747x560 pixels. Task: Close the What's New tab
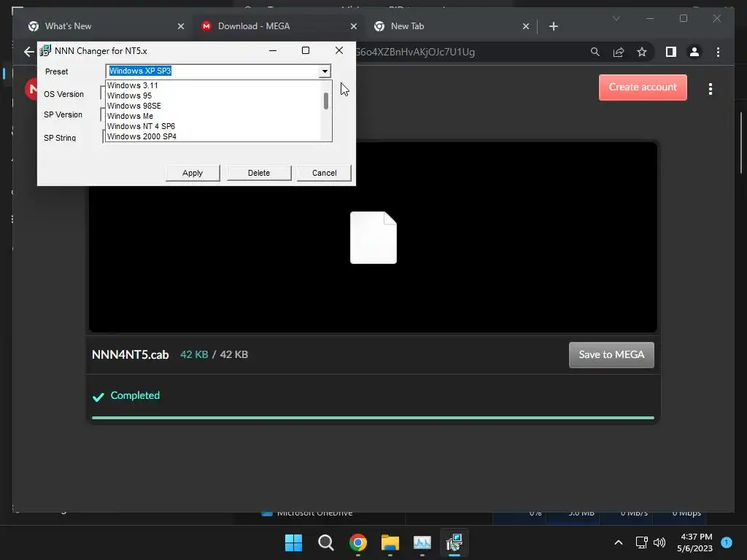click(181, 27)
